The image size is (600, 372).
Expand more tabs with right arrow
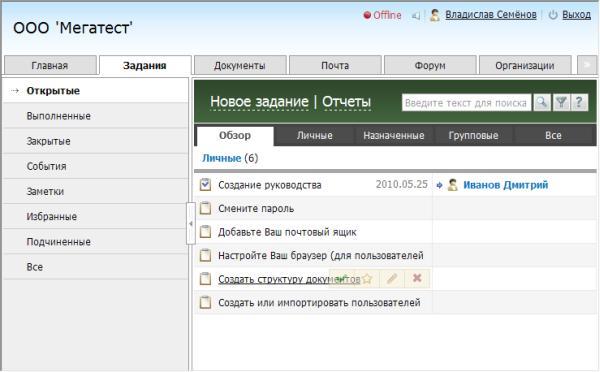point(587,65)
